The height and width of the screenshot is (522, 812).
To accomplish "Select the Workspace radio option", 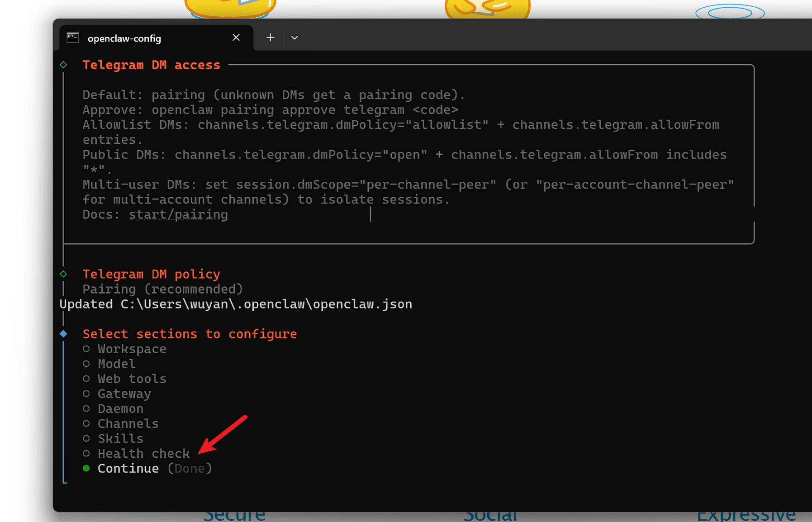I will 86,349.
